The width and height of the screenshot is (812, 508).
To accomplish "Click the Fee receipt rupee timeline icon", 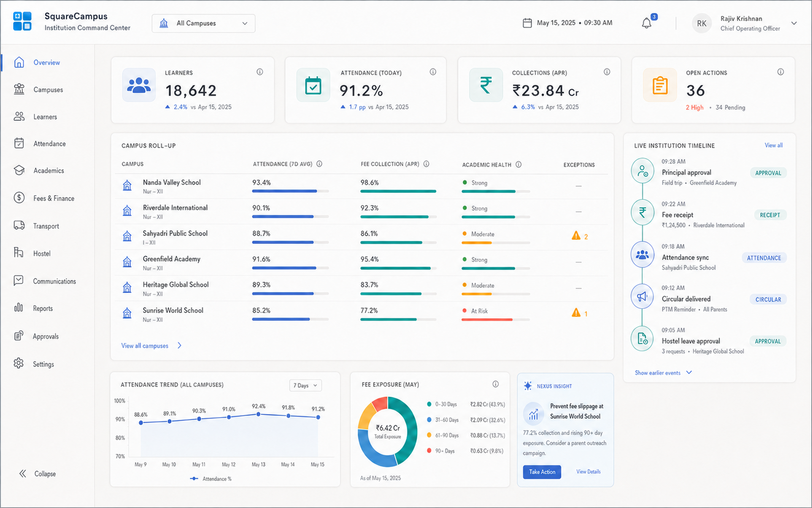I will point(642,212).
